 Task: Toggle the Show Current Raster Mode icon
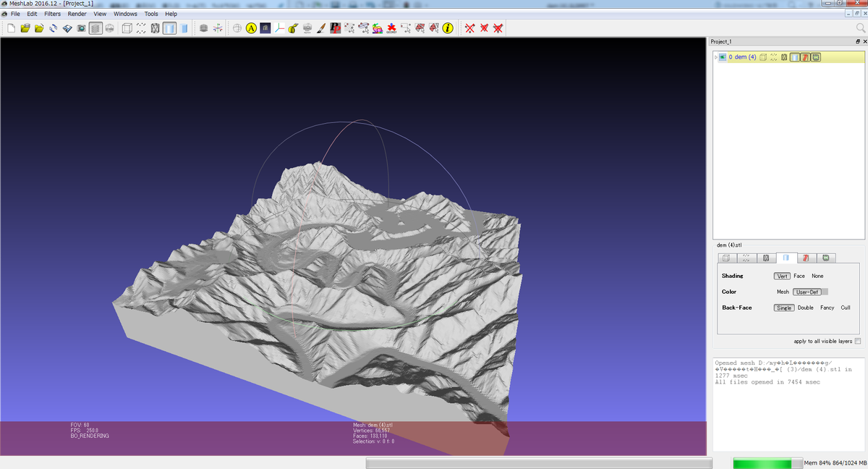point(109,28)
